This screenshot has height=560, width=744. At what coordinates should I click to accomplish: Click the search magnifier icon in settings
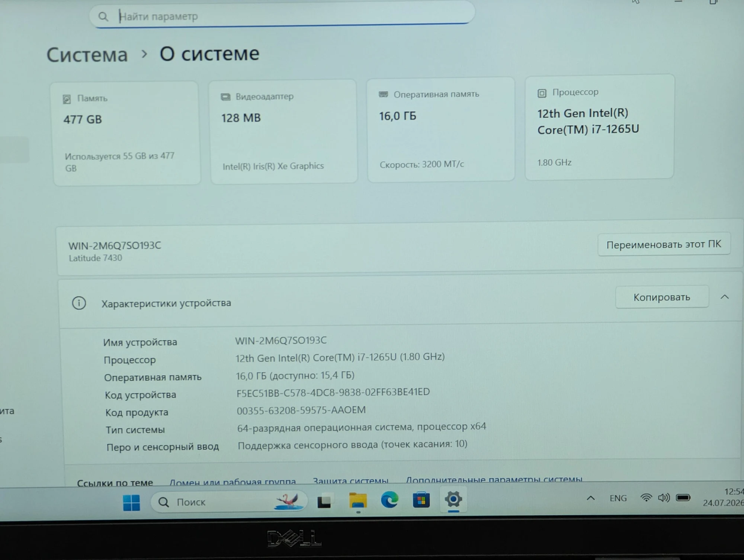(x=103, y=16)
